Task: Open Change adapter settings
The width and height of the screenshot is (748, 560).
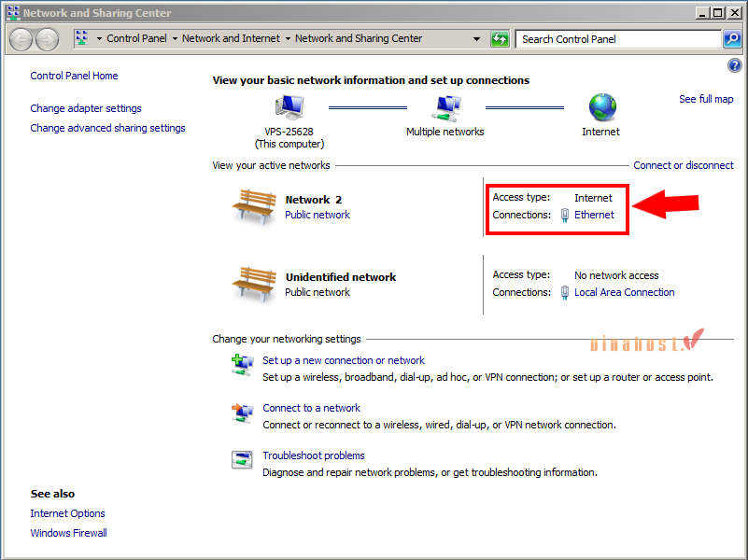Action: [85, 108]
